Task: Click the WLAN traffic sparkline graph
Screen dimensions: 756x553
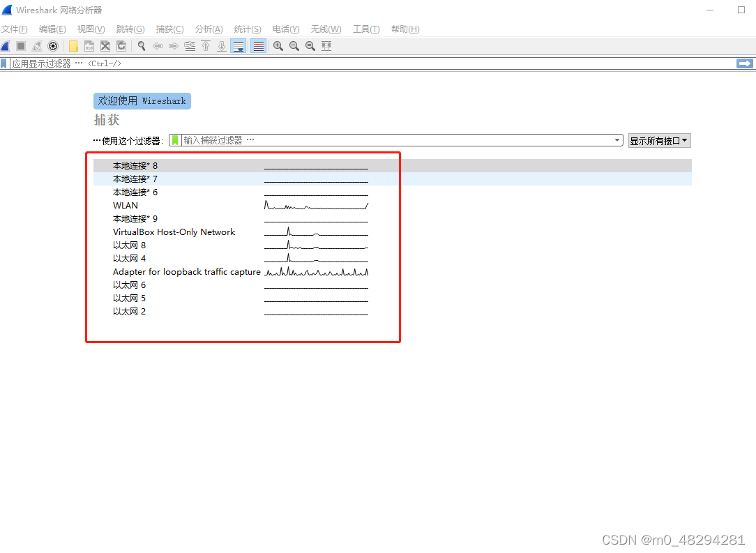Action: point(317,206)
